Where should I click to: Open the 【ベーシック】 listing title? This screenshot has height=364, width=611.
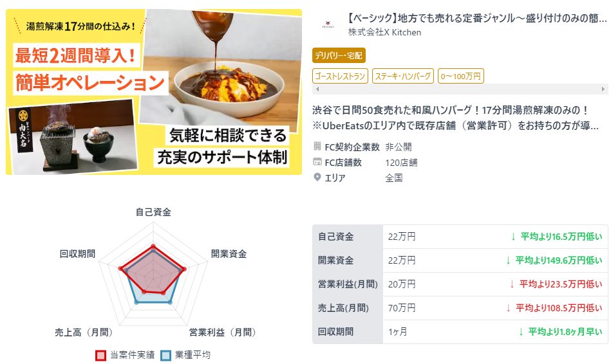(477, 18)
